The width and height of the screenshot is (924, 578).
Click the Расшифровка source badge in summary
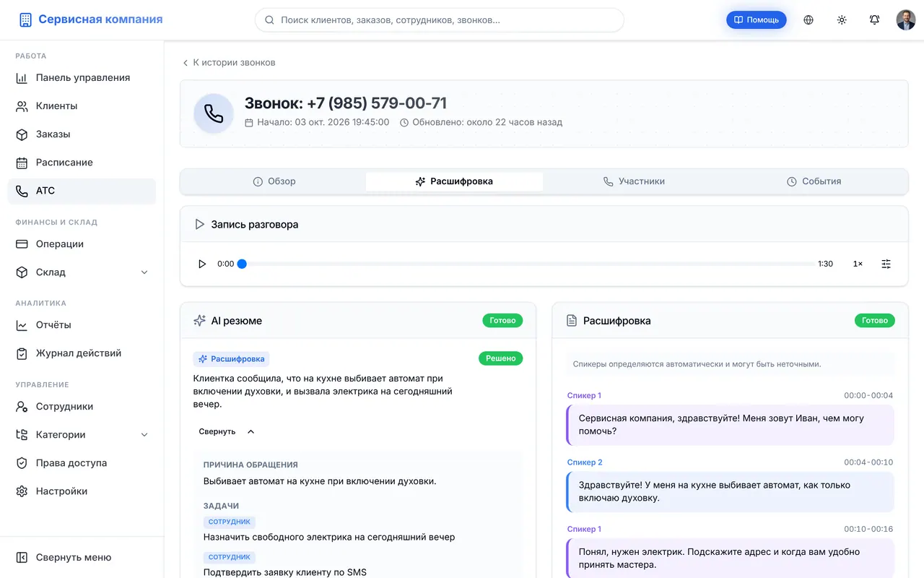point(231,358)
